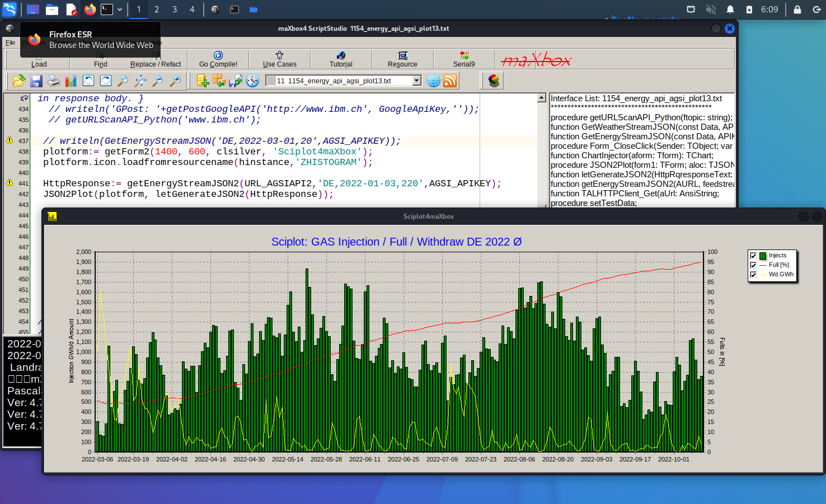The image size is (826, 504).
Task: Expand the recent script file dropdown
Action: pyautogui.click(x=416, y=81)
